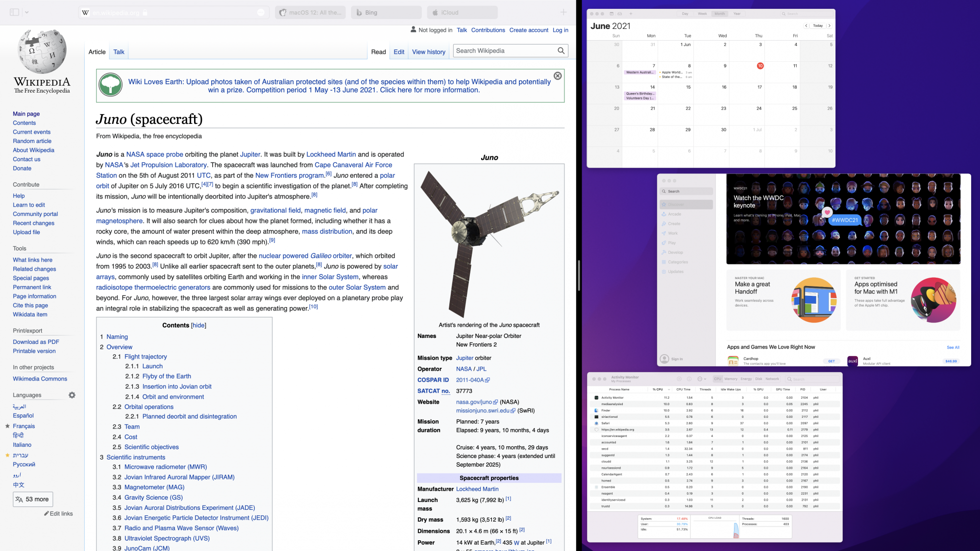Toggle the Calendar list sidebar
This screenshot has width=980, height=551.
tap(612, 14)
